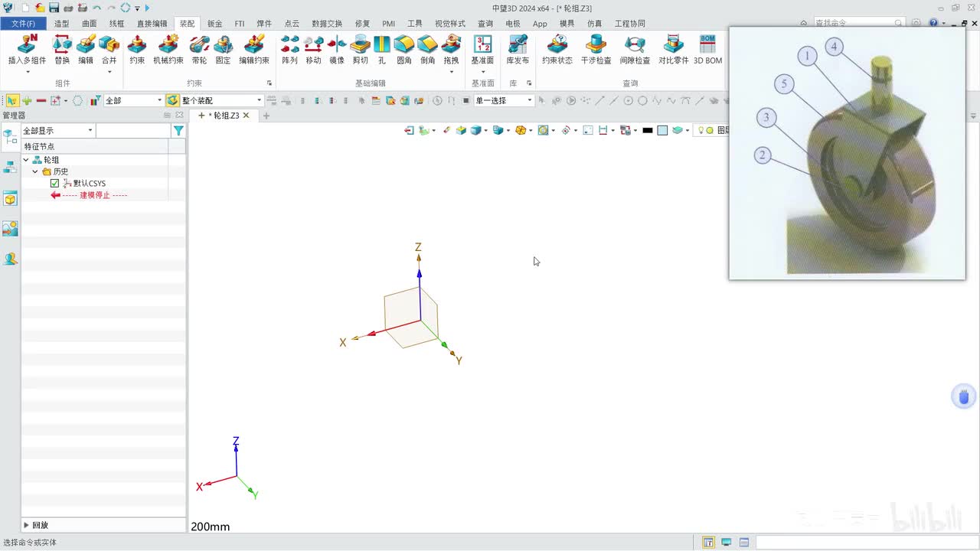The width and height of the screenshot is (980, 551).
Task: Choose the Pattern (阵列) tool
Action: point(289,49)
